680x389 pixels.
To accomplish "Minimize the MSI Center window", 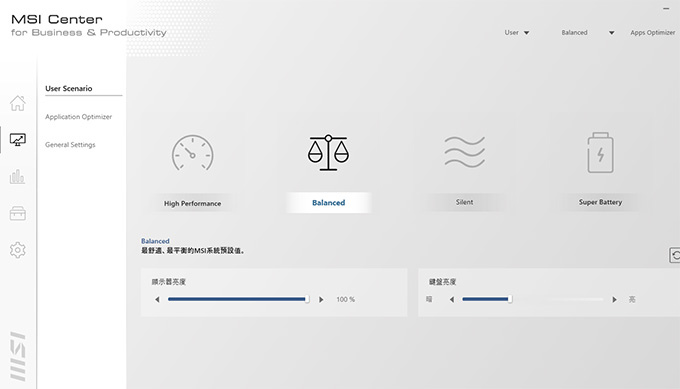I will tap(666, 8).
